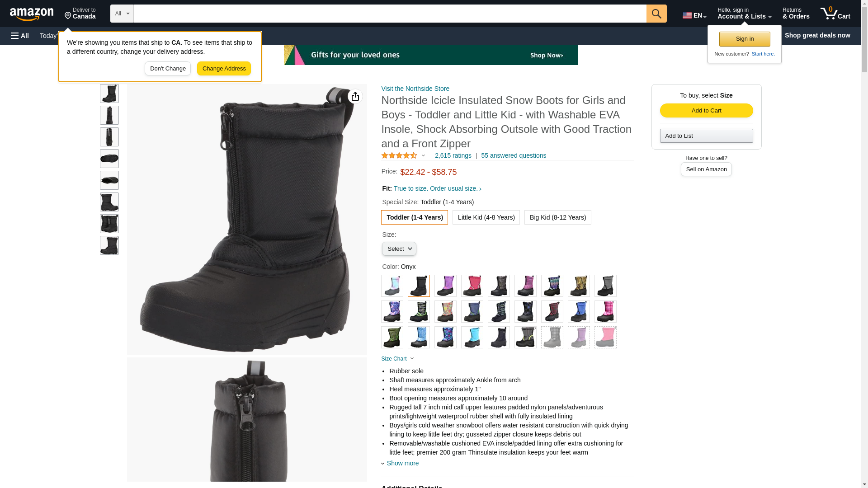
Task: Click the star rating icons
Action: pyautogui.click(x=399, y=155)
